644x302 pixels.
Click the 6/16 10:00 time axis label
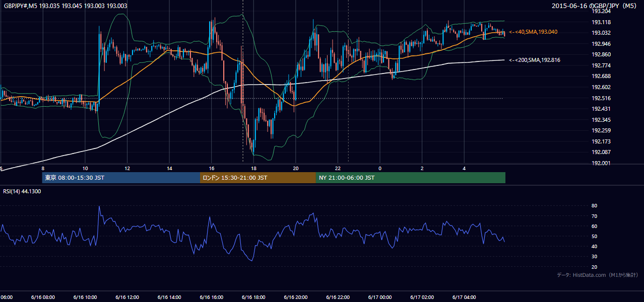pyautogui.click(x=85, y=297)
